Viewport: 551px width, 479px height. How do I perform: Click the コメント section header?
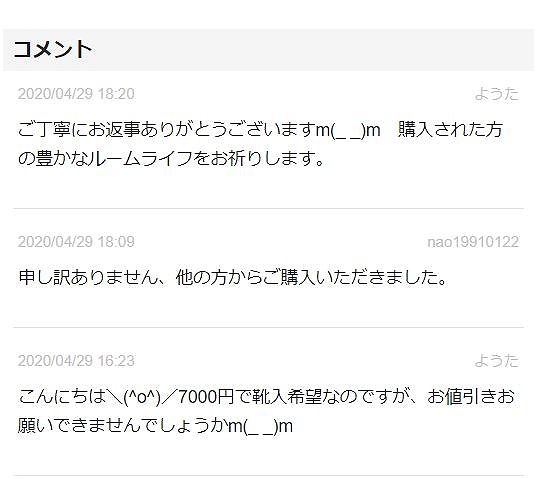(x=53, y=49)
